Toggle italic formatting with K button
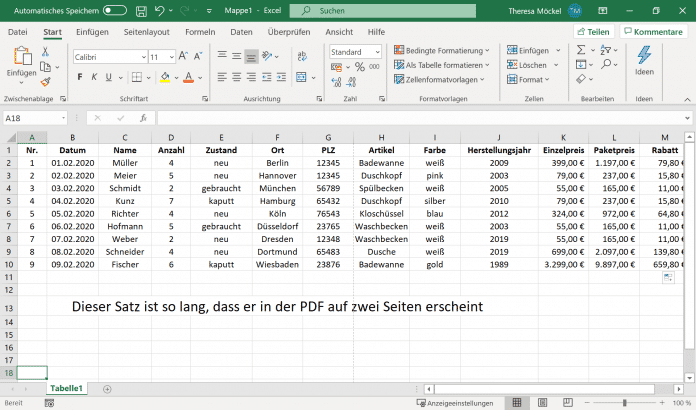This screenshot has width=696, height=410. (x=94, y=77)
